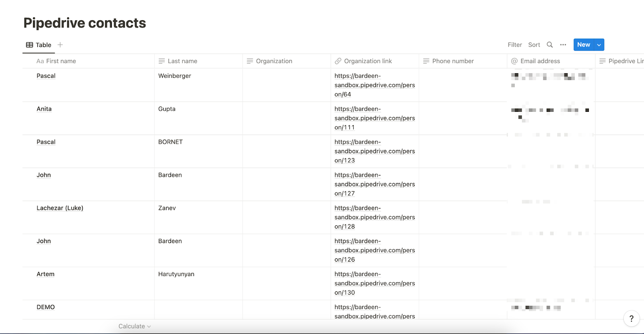Click the text icon in Last name header
The height and width of the screenshot is (334, 644).
pos(162,61)
